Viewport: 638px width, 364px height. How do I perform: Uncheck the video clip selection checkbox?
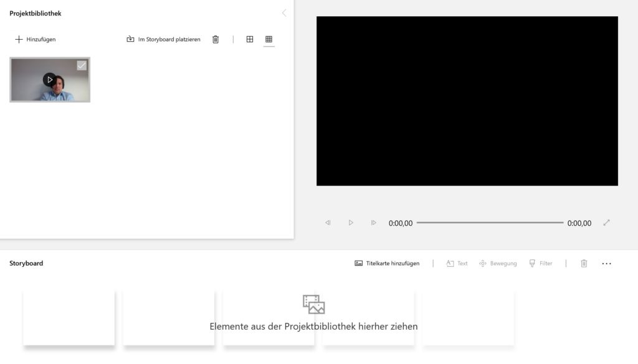(82, 65)
